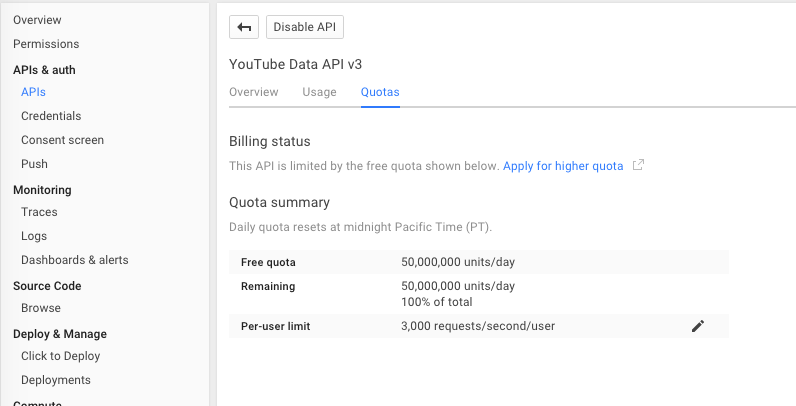Click the Per-user limit label
Viewport: 796px width, 406px height.
click(x=276, y=326)
